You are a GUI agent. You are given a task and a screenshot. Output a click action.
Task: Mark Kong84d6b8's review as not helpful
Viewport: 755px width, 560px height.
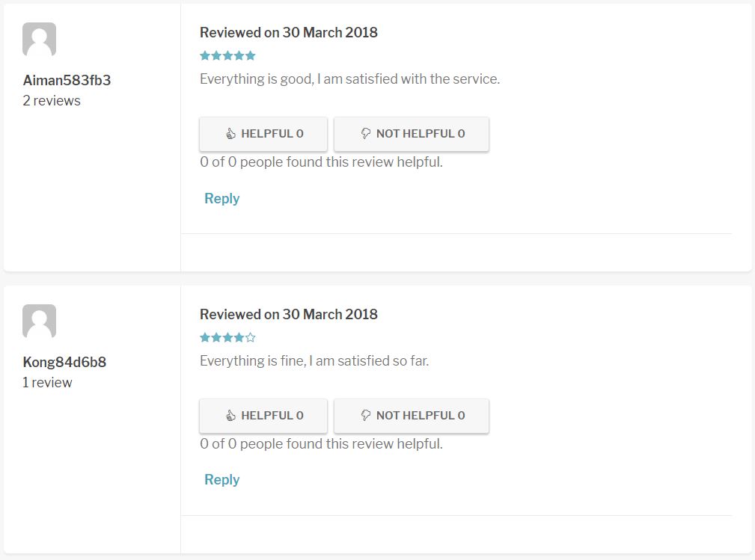412,416
